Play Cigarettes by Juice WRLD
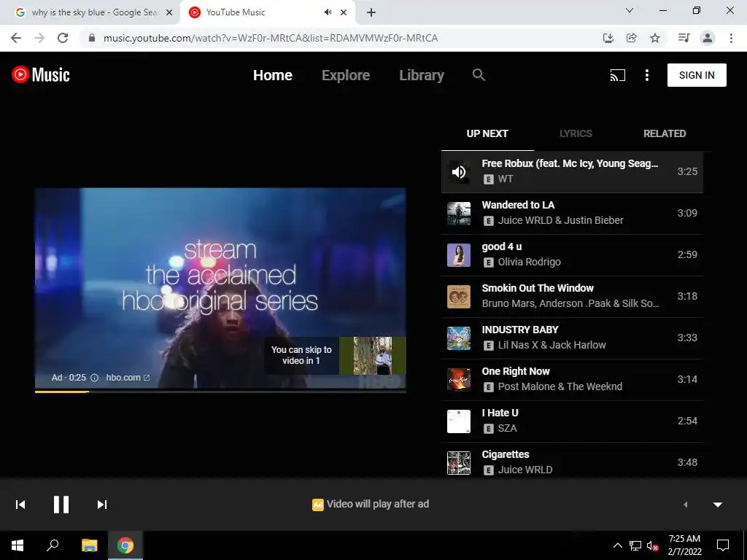 pyautogui.click(x=572, y=462)
